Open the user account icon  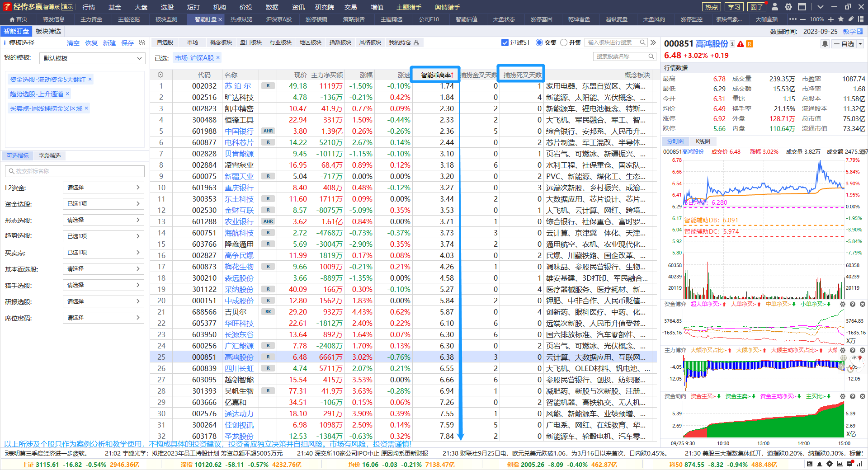pyautogui.click(x=775, y=7)
